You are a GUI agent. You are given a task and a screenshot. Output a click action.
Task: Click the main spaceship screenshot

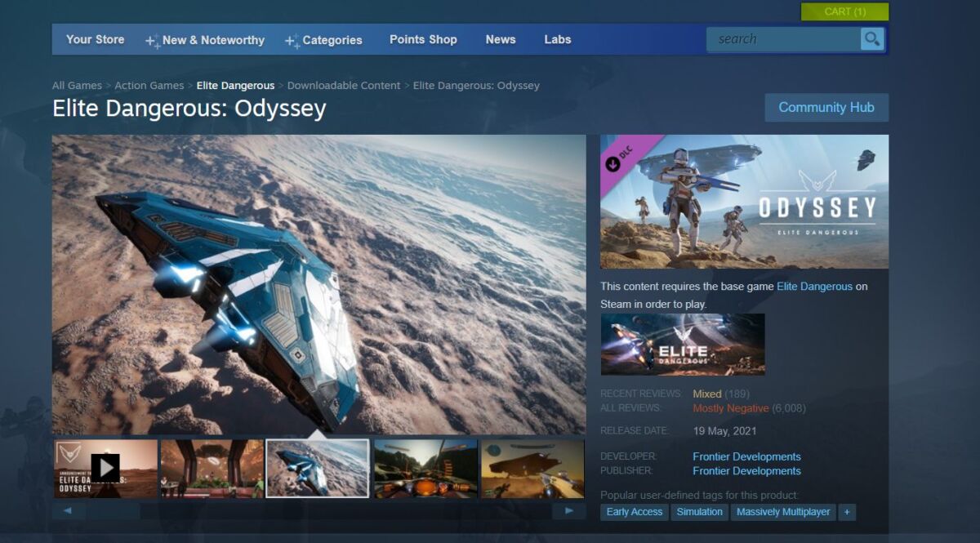(x=319, y=284)
